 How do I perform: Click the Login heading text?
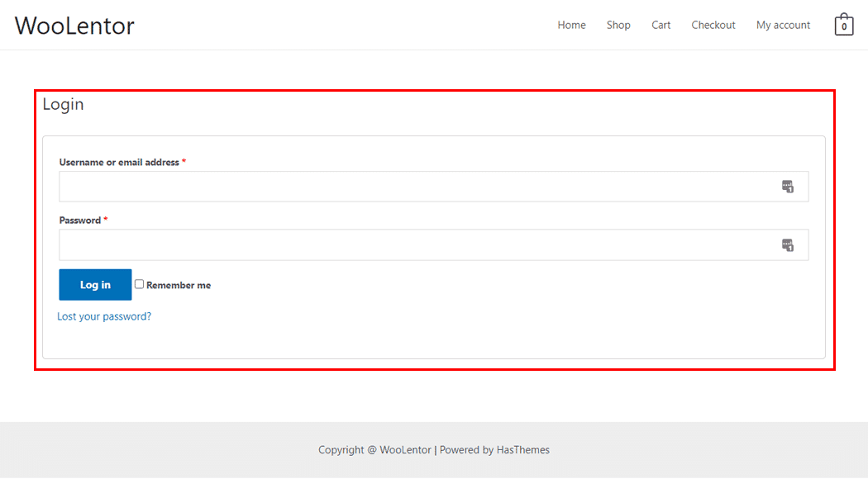pyautogui.click(x=63, y=105)
